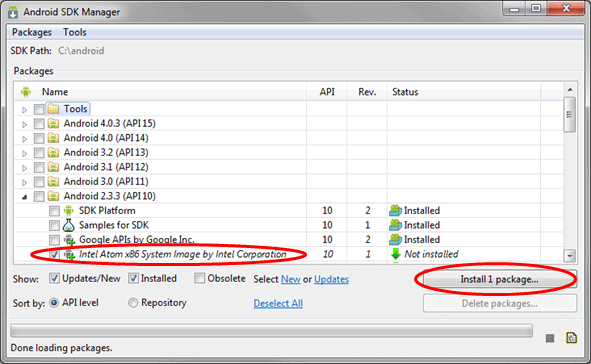Click the API column header
The width and height of the screenshot is (591, 364).
point(327,92)
